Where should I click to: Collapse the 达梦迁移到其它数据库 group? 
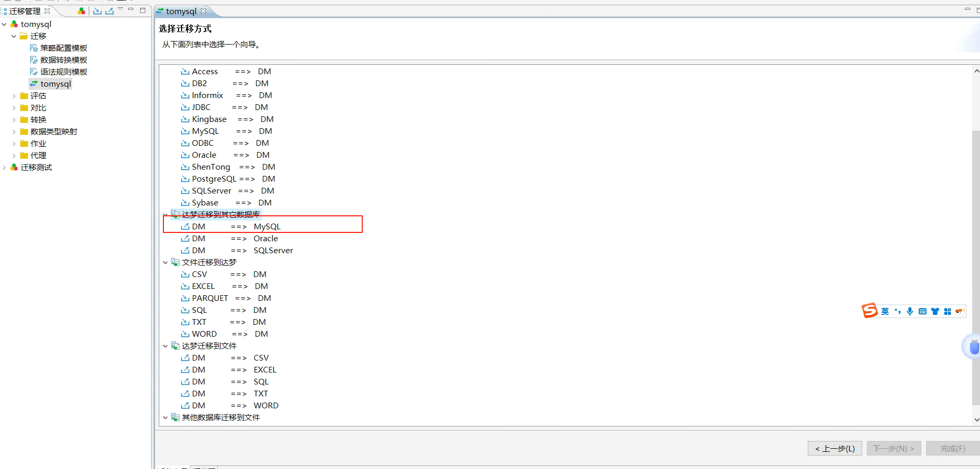(x=165, y=215)
